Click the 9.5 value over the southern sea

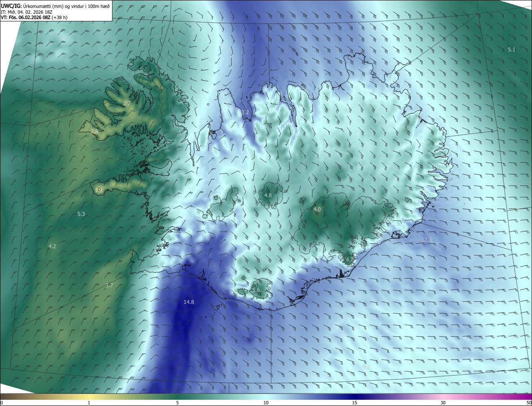tap(366, 367)
